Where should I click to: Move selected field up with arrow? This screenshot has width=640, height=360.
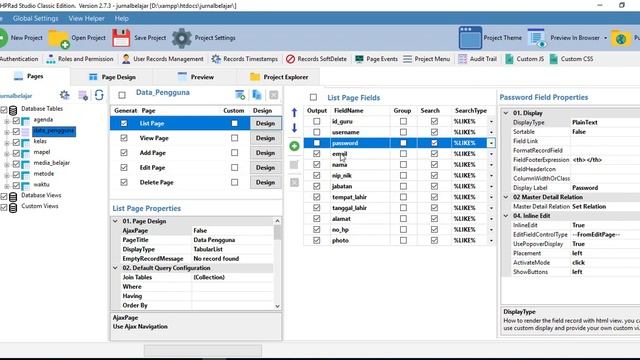(294, 113)
